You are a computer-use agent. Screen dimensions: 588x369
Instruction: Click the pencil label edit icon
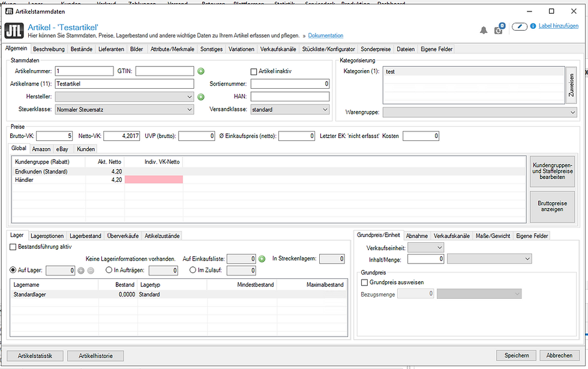point(520,26)
